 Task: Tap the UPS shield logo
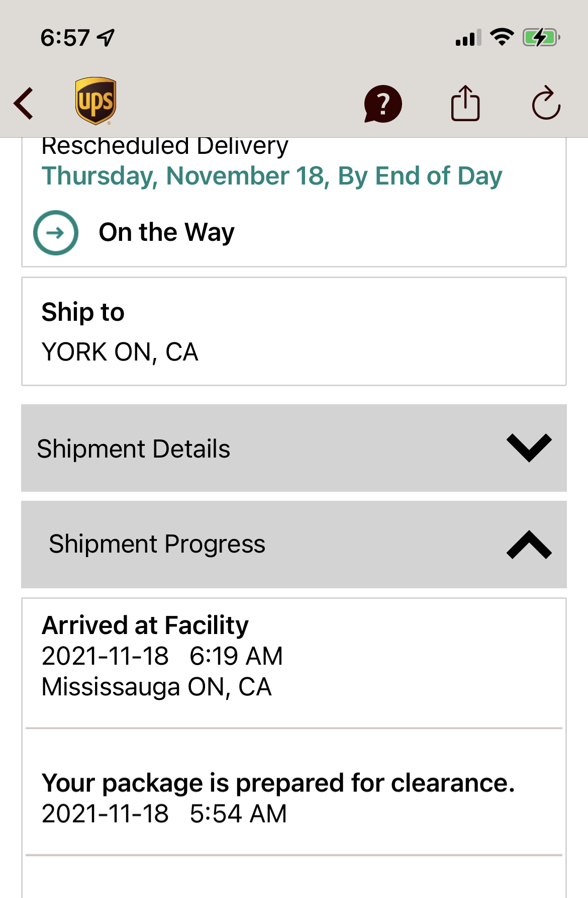(x=95, y=101)
